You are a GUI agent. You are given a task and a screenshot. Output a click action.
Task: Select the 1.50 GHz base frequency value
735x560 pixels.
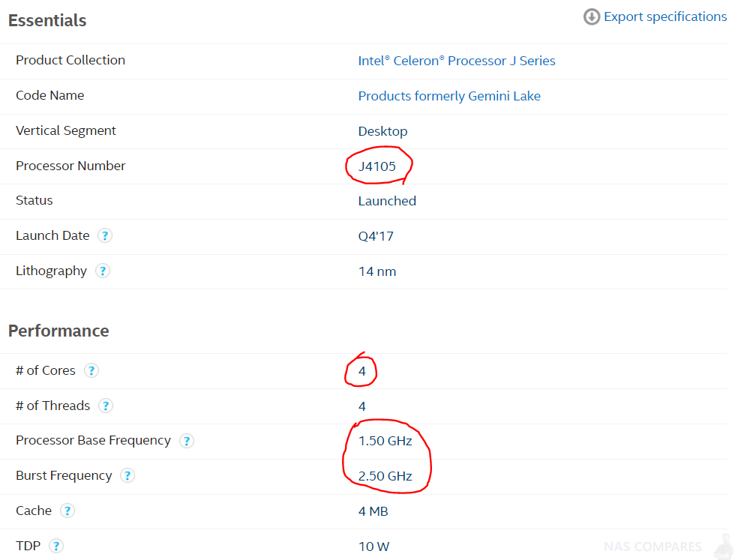[385, 441]
